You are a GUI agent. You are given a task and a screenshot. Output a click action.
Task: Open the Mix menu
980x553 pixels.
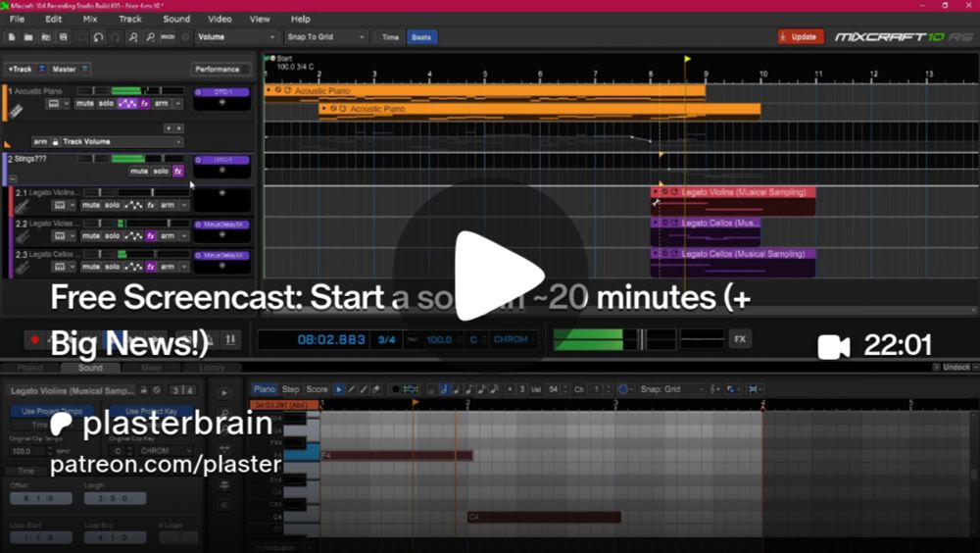[90, 19]
